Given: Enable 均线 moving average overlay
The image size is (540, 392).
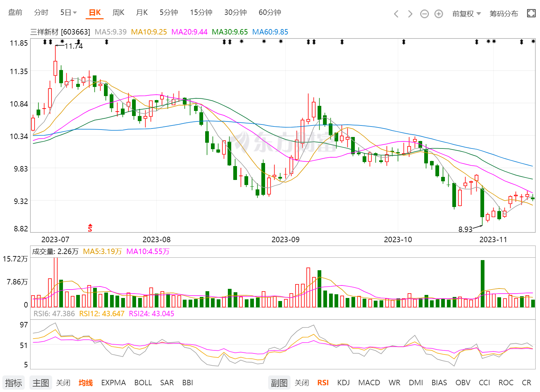Looking at the screenshot, I should pos(86,383).
